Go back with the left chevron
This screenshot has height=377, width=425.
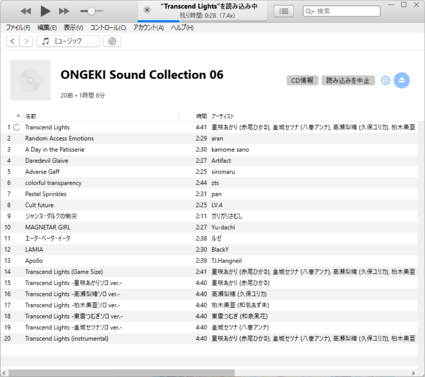click(x=13, y=41)
